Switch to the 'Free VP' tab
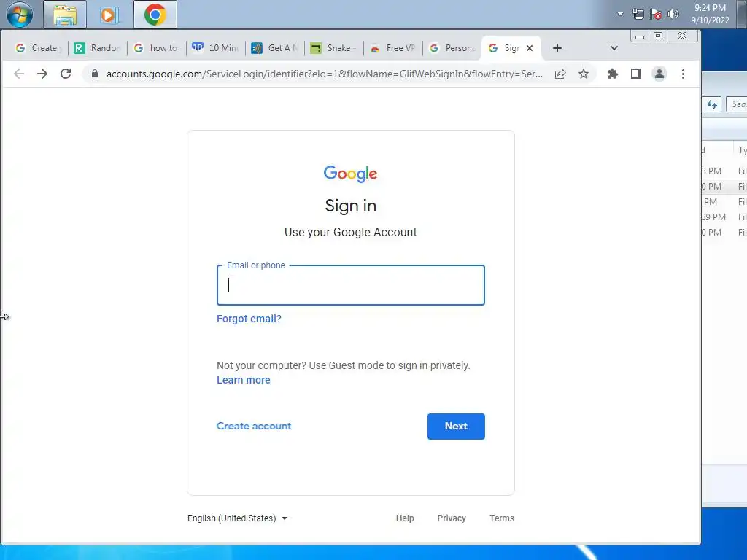747x560 pixels. (392, 48)
